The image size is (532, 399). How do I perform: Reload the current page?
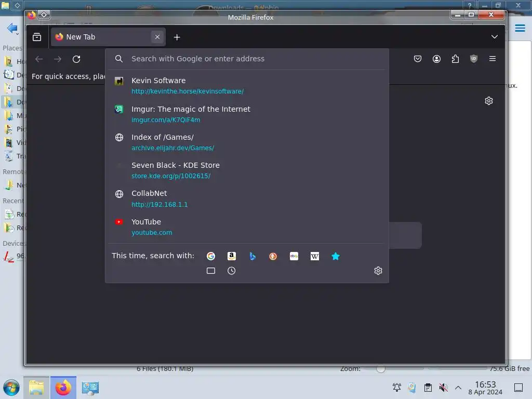(x=76, y=59)
